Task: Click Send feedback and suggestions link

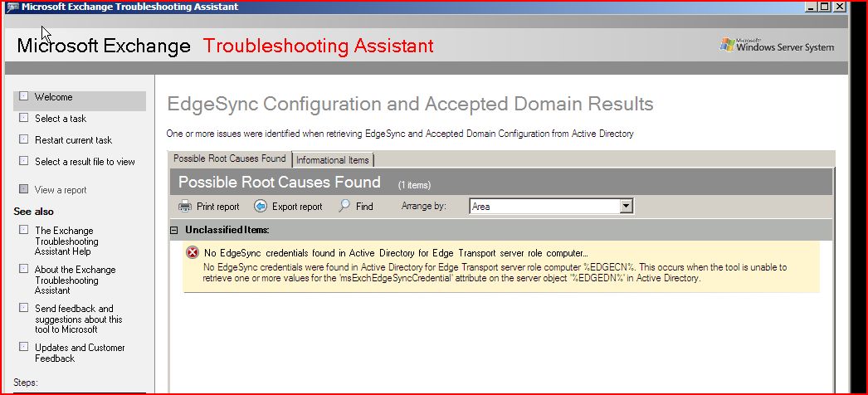Action: (78, 319)
